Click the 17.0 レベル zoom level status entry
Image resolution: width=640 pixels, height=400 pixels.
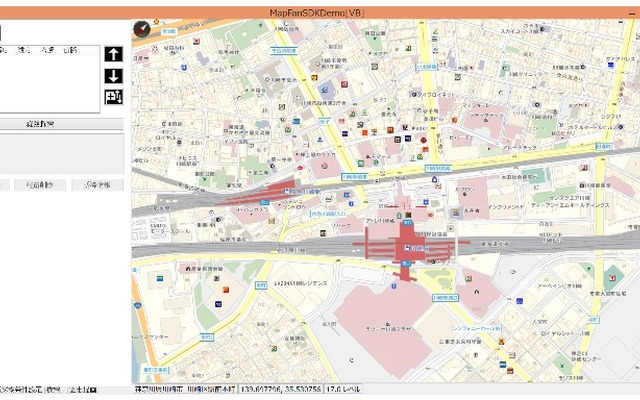click(343, 389)
